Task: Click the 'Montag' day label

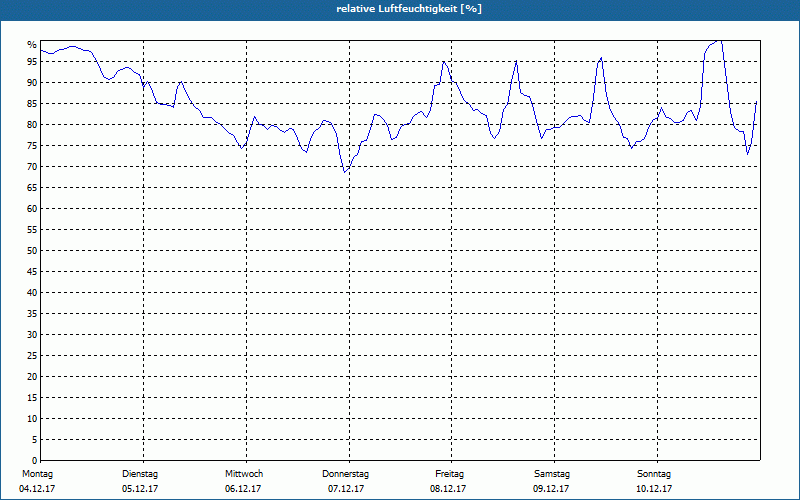Action: point(37,474)
